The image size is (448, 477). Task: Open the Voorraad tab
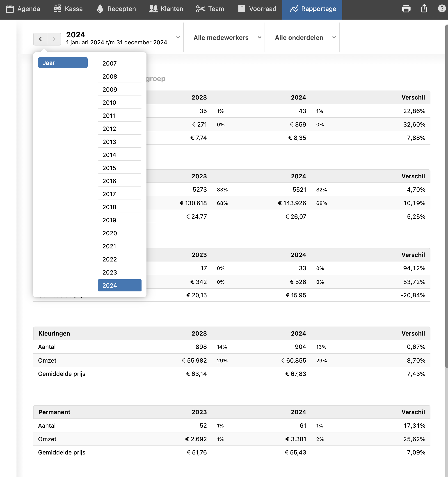pyautogui.click(x=257, y=9)
